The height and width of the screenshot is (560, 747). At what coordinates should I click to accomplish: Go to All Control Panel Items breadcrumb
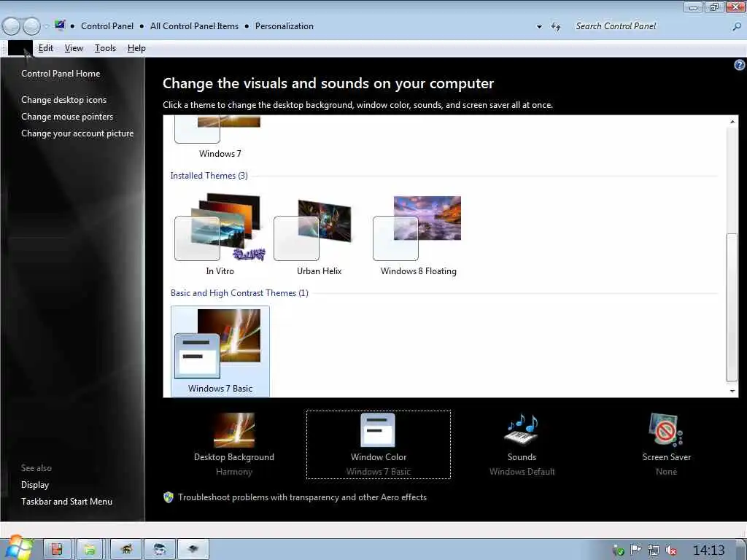point(194,26)
